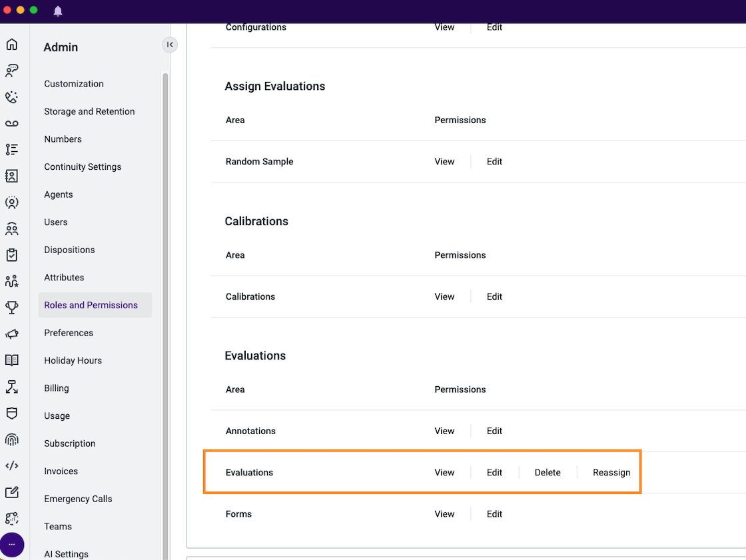Open the purple more options button
Viewport: 746px width, 560px height.
12,544
